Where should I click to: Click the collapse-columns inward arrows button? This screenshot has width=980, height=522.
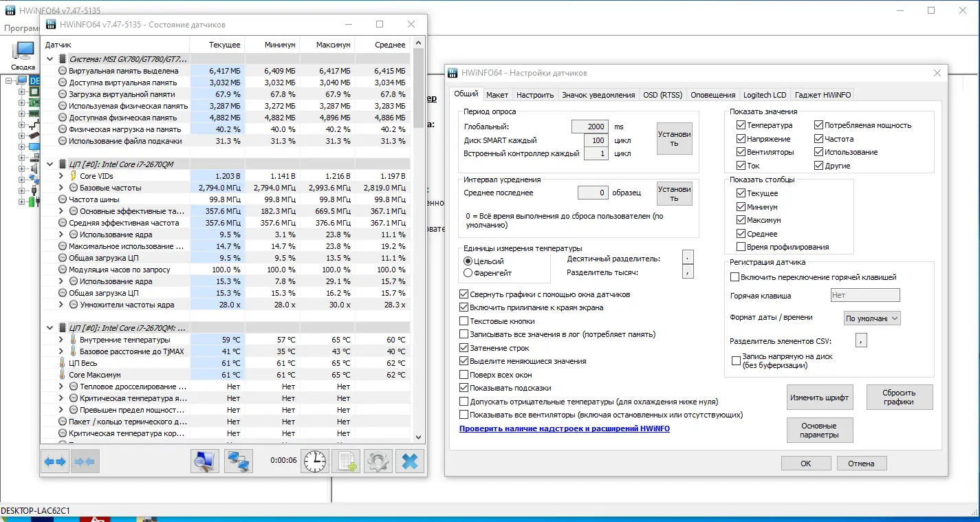click(x=84, y=461)
